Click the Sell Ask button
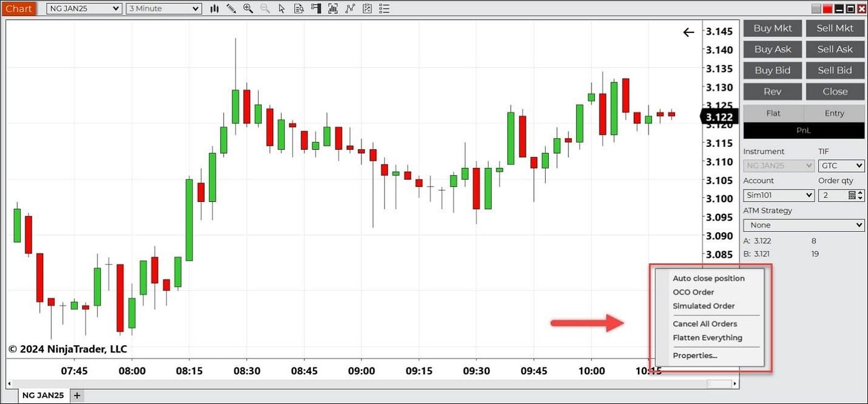 click(x=835, y=49)
